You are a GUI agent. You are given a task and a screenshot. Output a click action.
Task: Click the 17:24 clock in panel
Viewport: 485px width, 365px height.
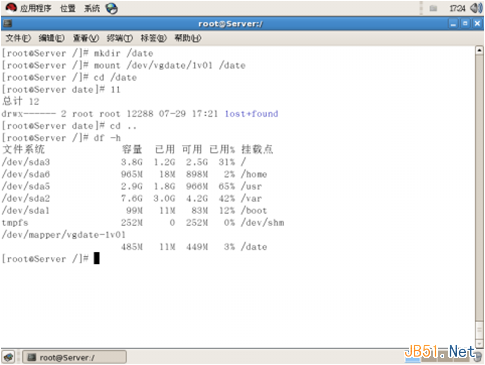457,8
